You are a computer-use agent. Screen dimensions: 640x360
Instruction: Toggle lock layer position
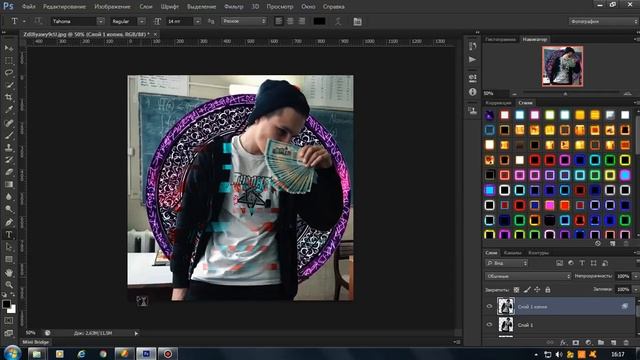click(x=537, y=289)
